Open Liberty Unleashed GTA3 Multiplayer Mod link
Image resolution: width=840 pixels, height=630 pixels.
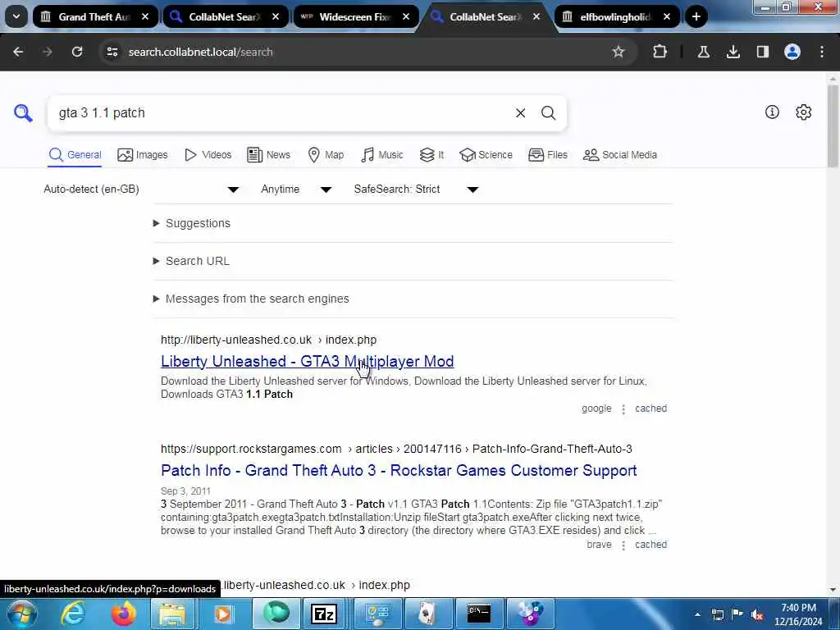click(308, 361)
